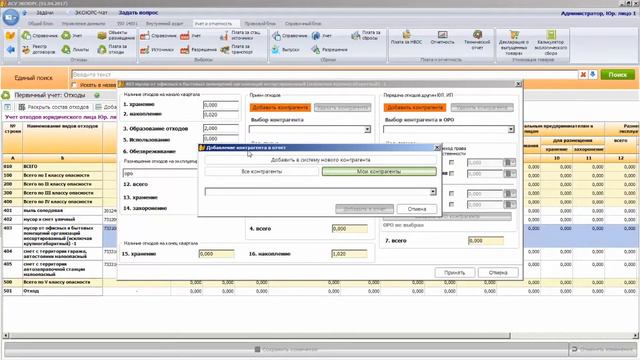Open Разрешения in the Сбросы group
The width and height of the screenshot is (640, 360).
(x=329, y=50)
